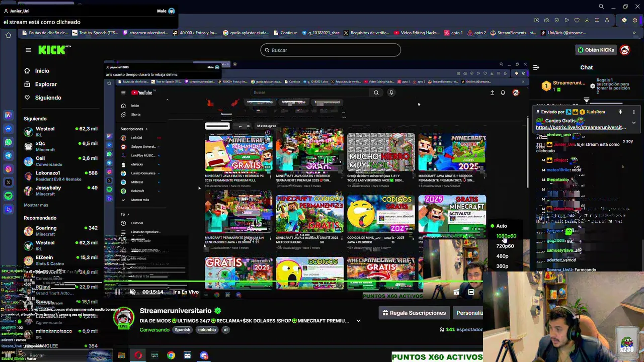Expand Mostrar más in Siguiendo list

36,205
